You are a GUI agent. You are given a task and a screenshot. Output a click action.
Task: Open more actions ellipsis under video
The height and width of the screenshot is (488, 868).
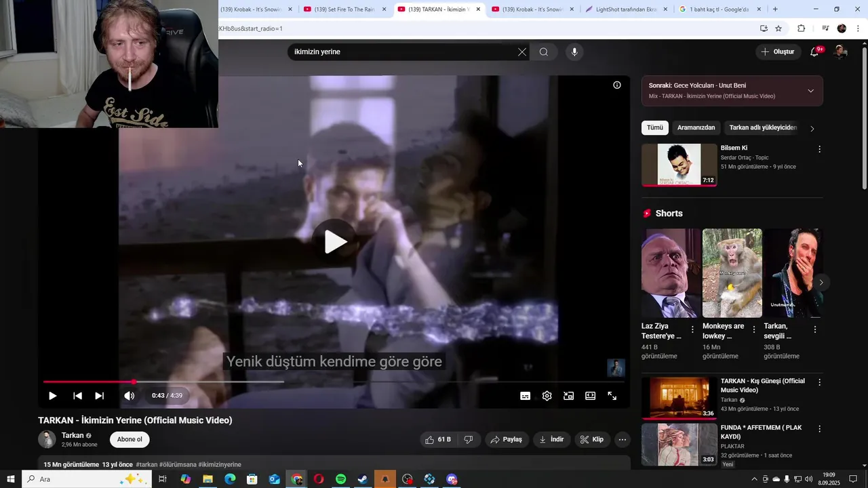coord(623,440)
